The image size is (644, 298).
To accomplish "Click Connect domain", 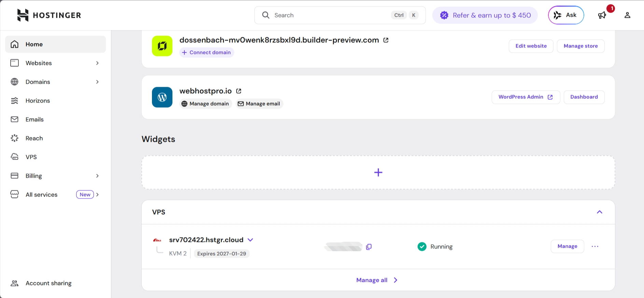I will coord(207,52).
